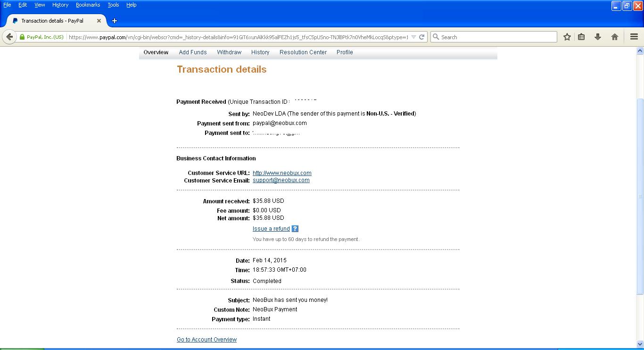Click the Completed status text
The image size is (644, 350).
[267, 281]
